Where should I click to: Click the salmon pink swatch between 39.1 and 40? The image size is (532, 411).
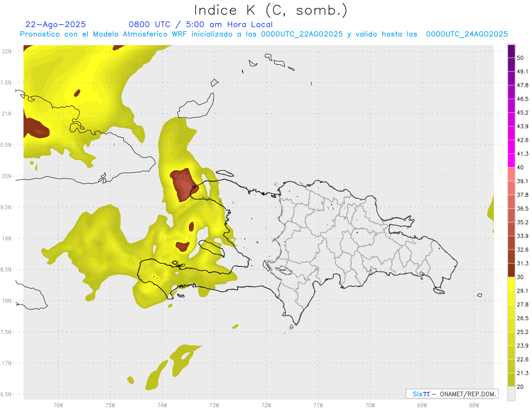511,174
